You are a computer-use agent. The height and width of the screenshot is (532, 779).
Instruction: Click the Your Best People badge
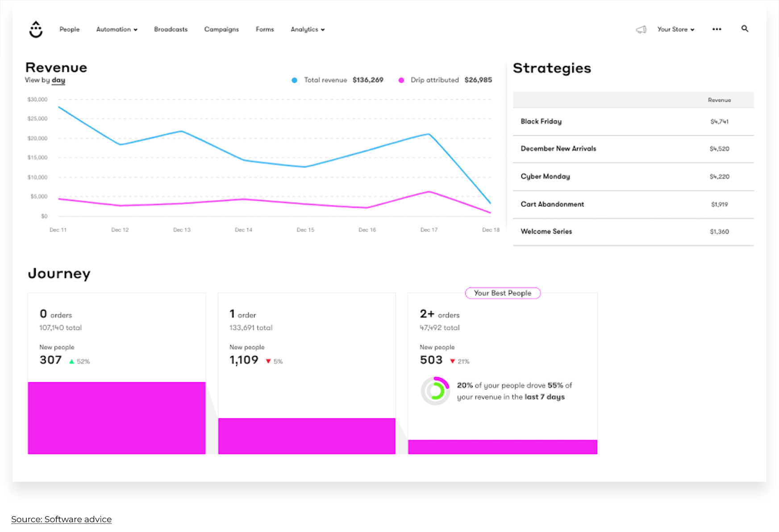pyautogui.click(x=503, y=293)
